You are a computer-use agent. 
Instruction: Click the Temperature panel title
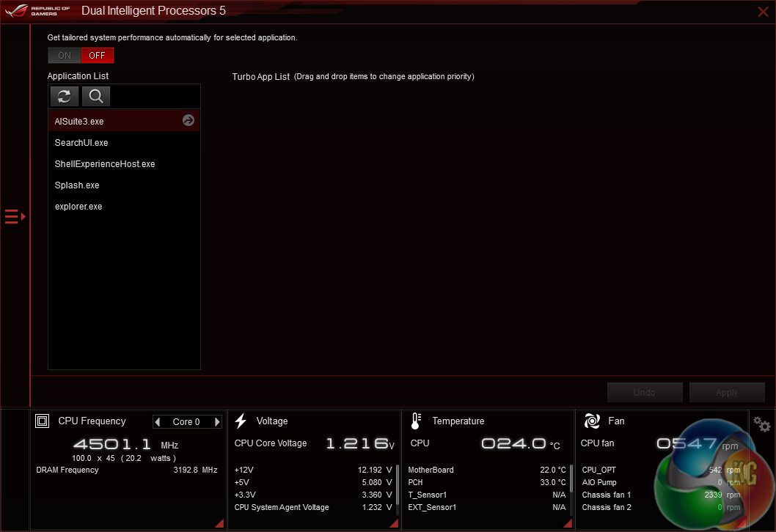pos(458,421)
